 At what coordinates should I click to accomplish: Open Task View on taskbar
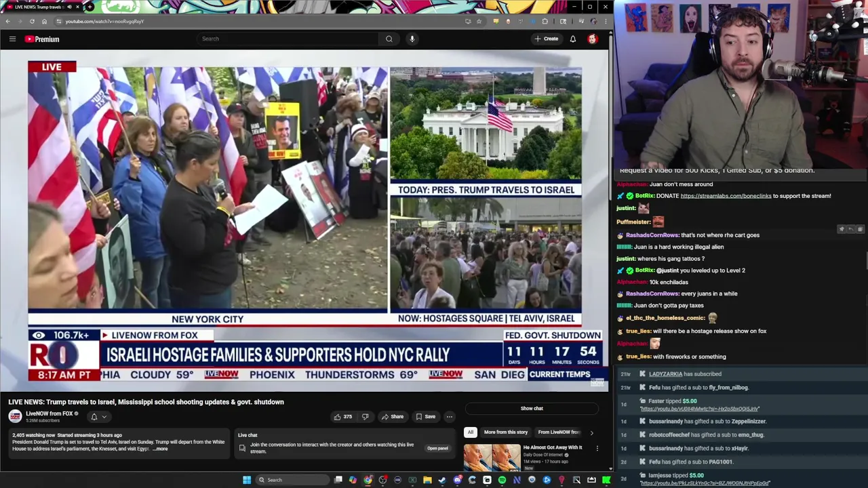tap(338, 480)
